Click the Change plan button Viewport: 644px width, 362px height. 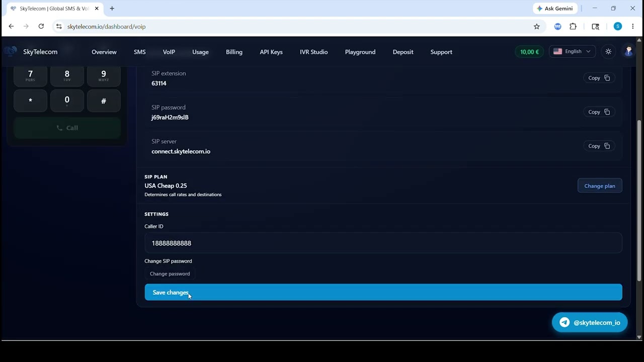click(600, 186)
